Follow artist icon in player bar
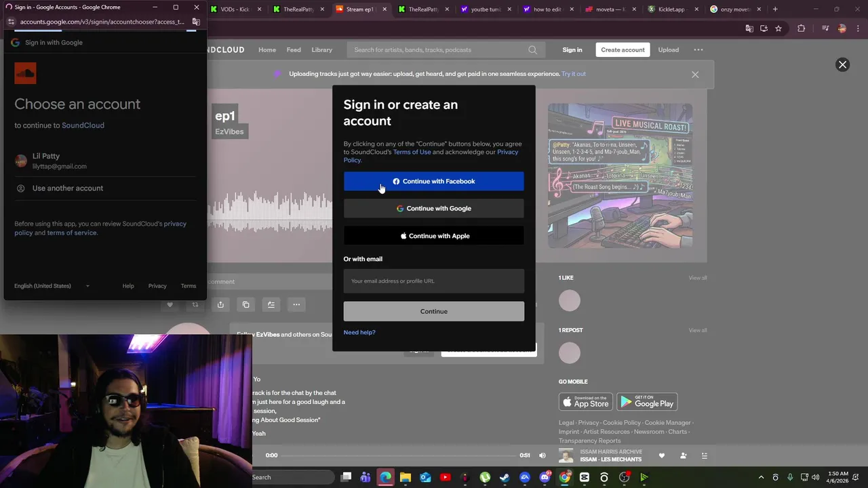The width and height of the screenshot is (868, 488). (684, 456)
